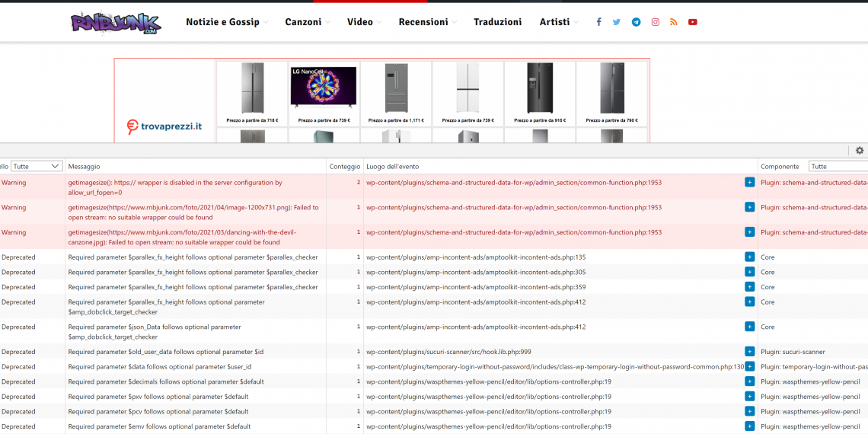Open the RSS feed icon
This screenshot has width=868, height=434.
(x=674, y=22)
